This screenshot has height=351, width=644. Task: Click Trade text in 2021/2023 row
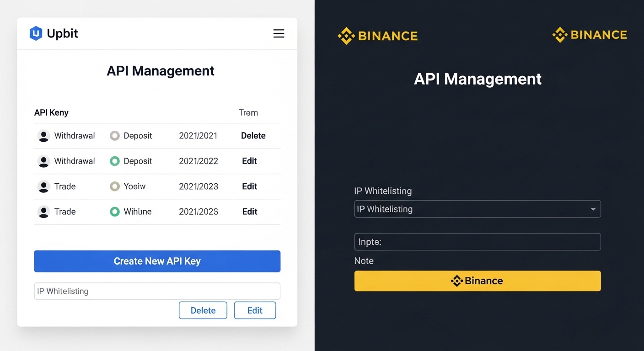[65, 186]
